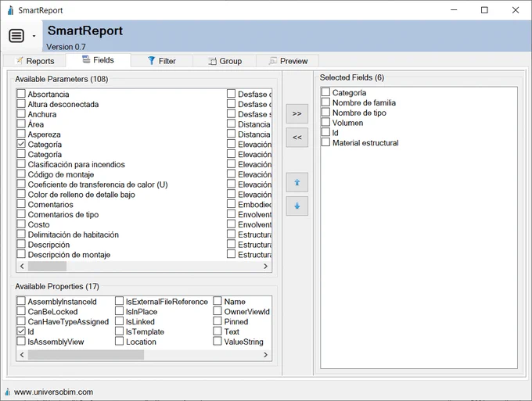Check the IsInPlace property
This screenshot has height=401, width=532.
pos(119,311)
